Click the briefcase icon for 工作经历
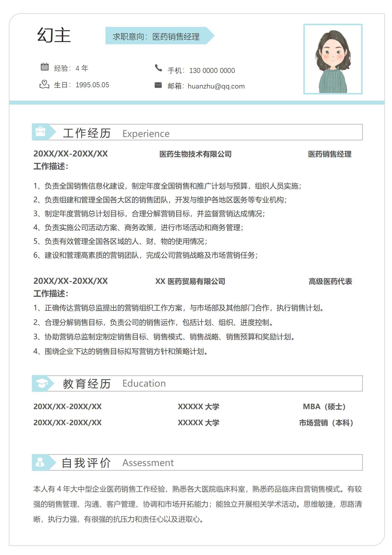Viewport: 392px width, 555px height. click(40, 132)
